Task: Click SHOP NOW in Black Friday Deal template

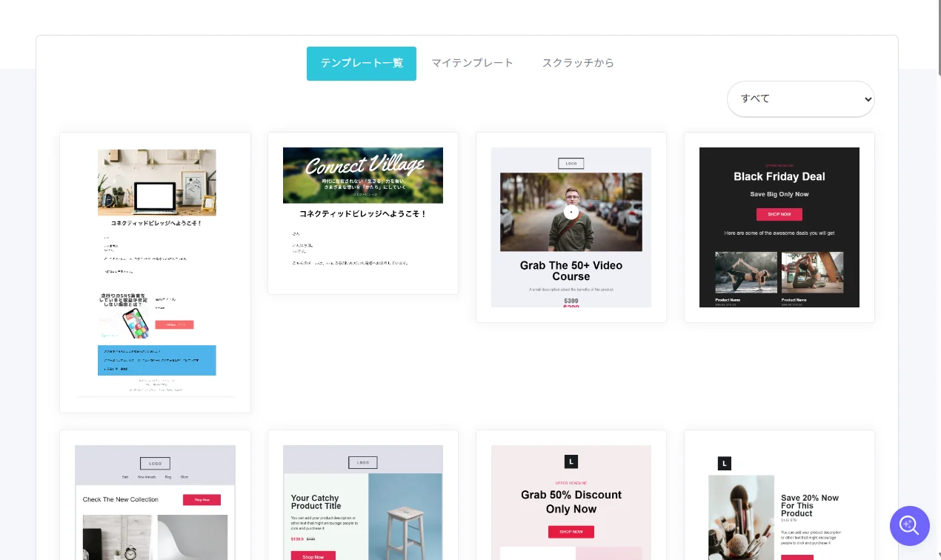Action: (x=779, y=214)
